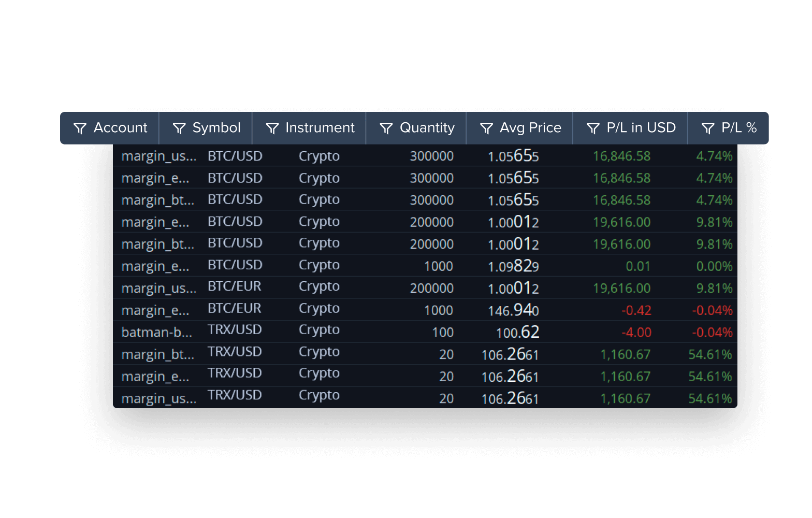Open the Quantity filter funnel icon
This screenshot has width=812, height=518.
[386, 128]
